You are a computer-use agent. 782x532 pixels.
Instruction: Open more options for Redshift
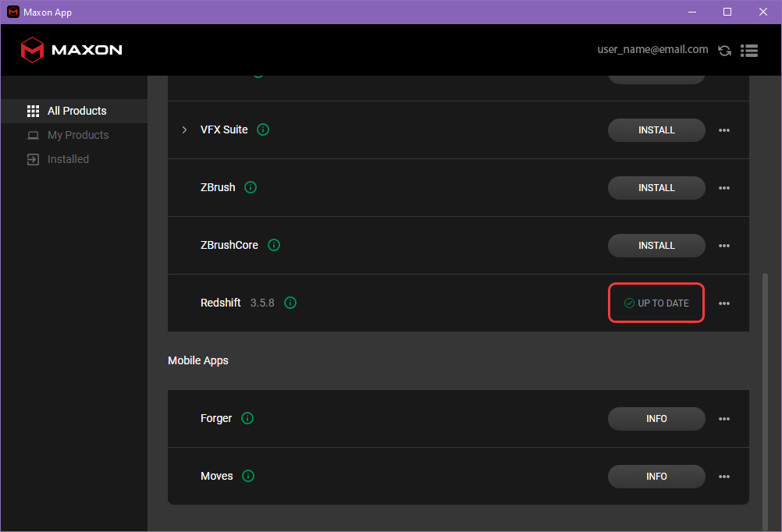pyautogui.click(x=724, y=303)
